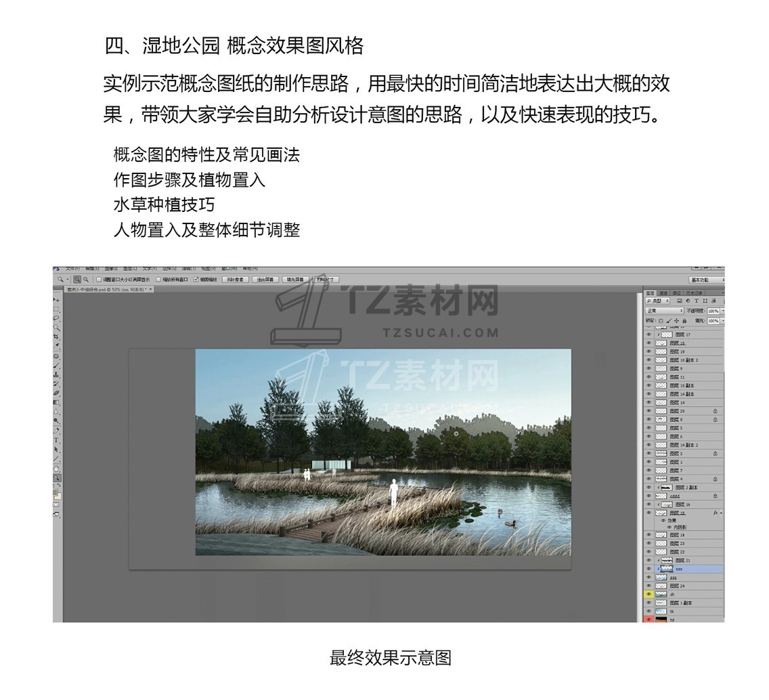Enable 调整窗口大小以满屏显示 checkbox
769x700 pixels.
point(99,279)
